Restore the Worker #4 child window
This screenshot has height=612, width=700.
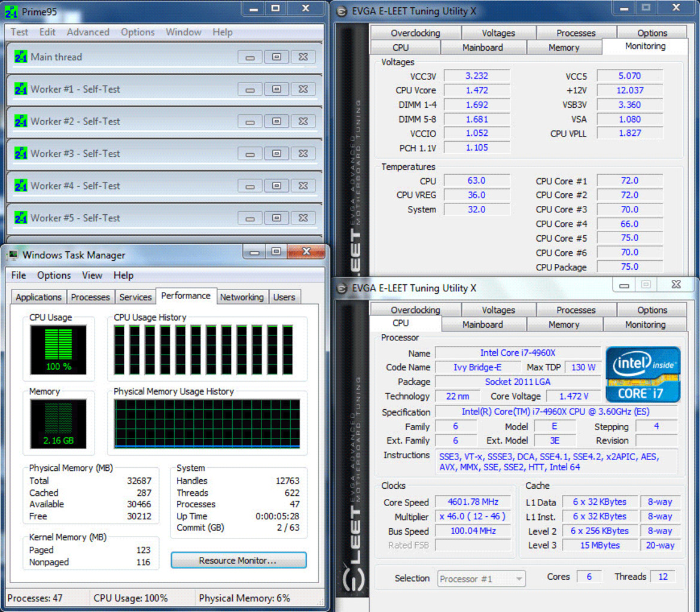click(276, 185)
